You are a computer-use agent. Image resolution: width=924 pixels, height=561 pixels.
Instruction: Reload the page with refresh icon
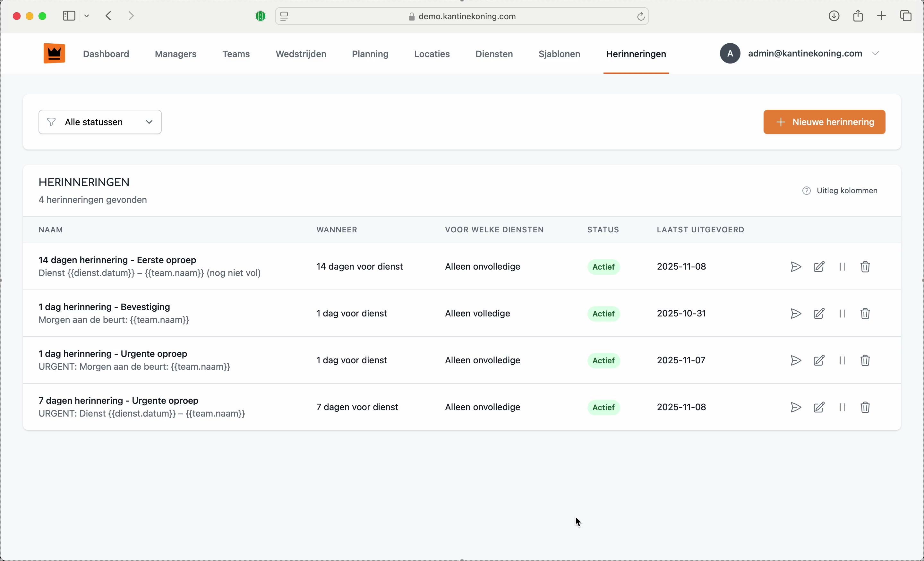point(640,16)
